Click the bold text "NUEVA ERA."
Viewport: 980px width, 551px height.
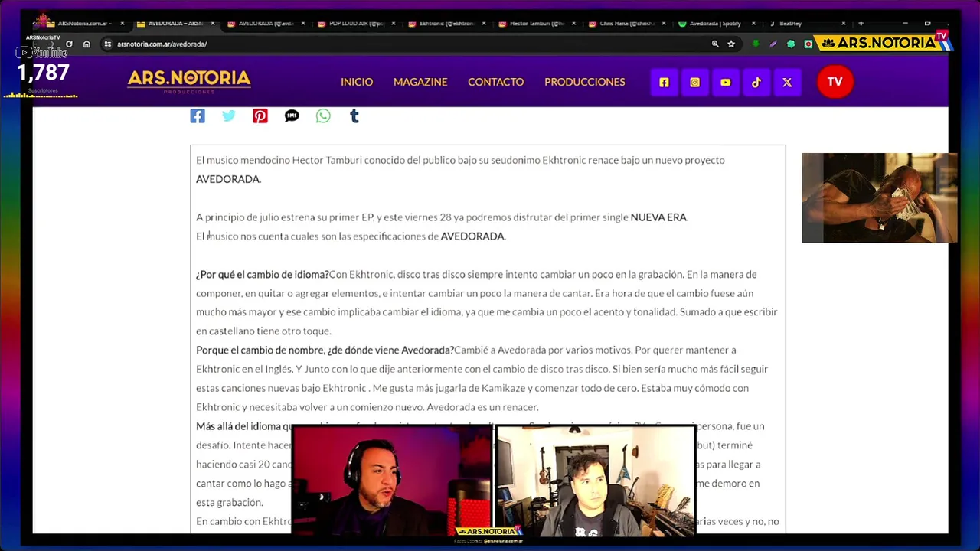[x=658, y=217]
